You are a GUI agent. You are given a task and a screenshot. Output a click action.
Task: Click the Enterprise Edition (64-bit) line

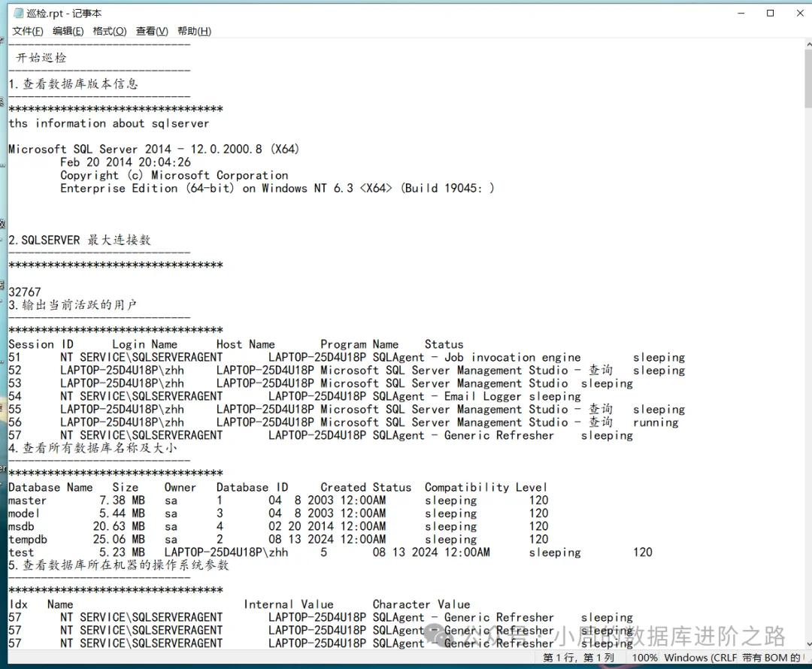pos(277,188)
